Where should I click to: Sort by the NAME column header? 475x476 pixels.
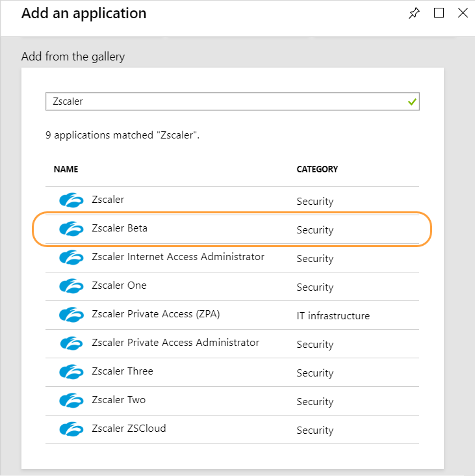point(66,169)
